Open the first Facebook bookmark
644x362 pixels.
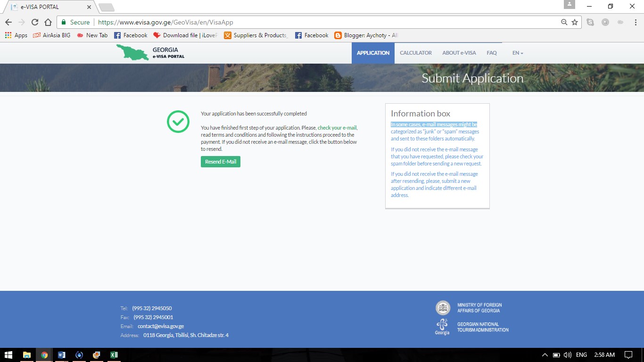tap(131, 35)
